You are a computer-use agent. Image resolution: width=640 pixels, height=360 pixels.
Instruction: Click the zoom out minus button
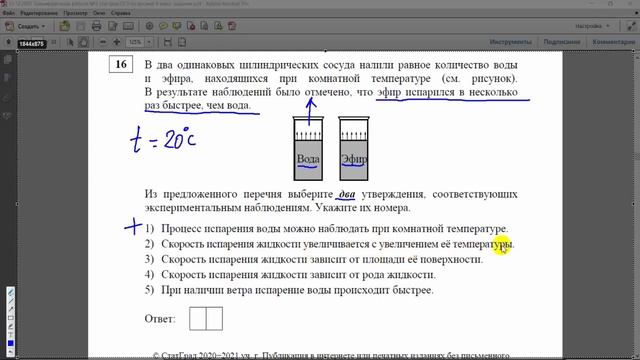click(x=103, y=42)
